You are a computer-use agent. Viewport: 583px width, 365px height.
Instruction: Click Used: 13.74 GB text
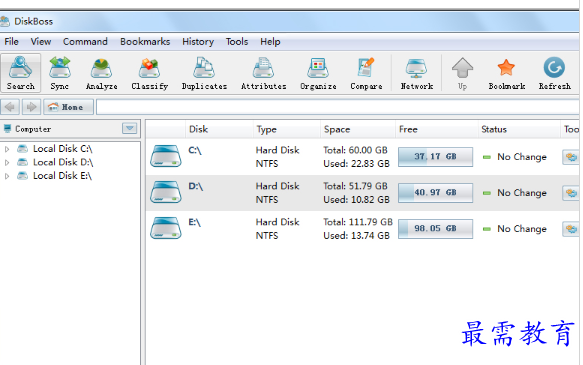point(357,236)
